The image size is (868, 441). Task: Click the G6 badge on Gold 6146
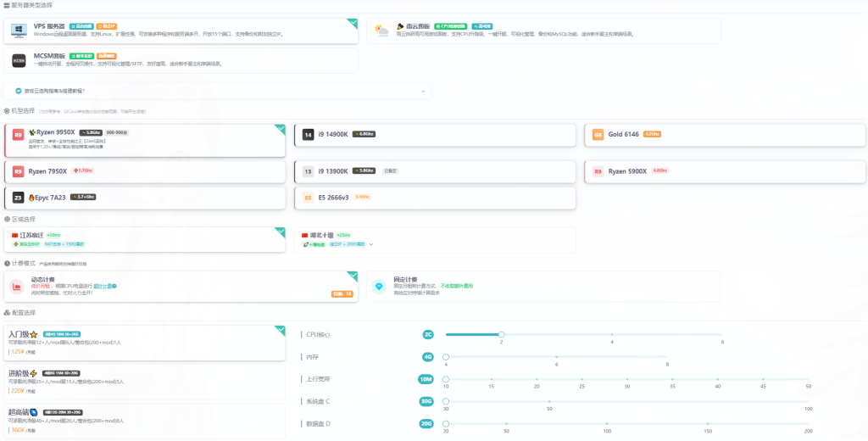click(598, 135)
